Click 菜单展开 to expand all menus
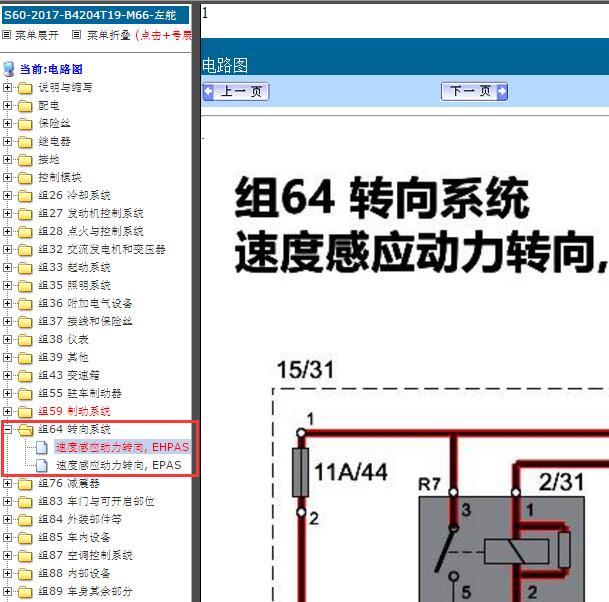609x602 pixels. pyautogui.click(x=37, y=35)
